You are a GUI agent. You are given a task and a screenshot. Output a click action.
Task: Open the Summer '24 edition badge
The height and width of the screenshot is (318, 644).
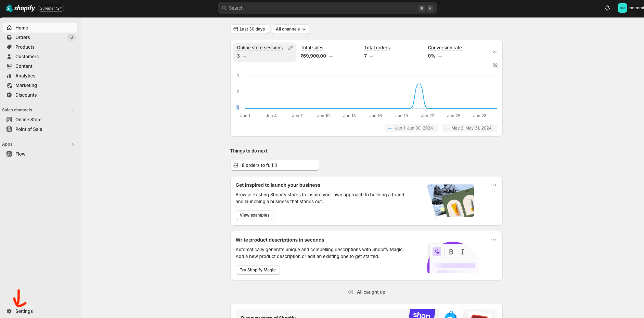(51, 8)
